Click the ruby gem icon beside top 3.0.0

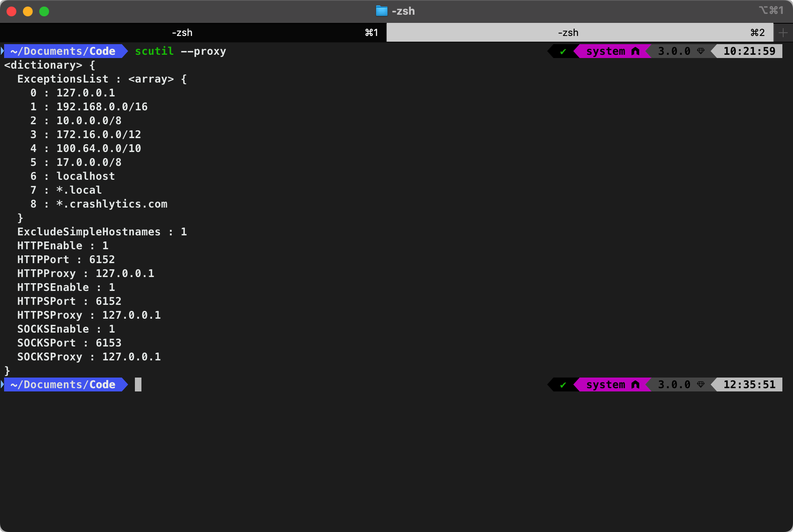point(701,51)
